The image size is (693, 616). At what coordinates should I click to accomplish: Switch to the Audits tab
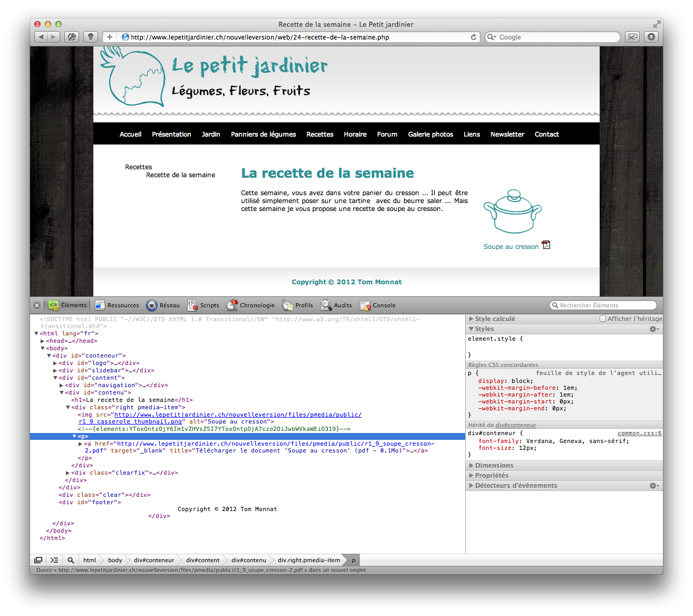coord(336,305)
